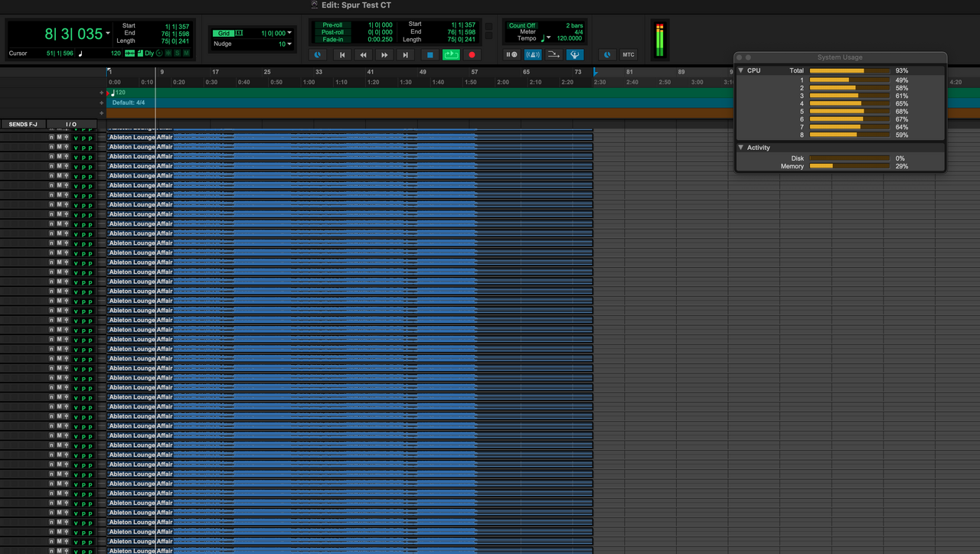
Task: Open the Nudge value dropdown arrow
Action: point(289,44)
